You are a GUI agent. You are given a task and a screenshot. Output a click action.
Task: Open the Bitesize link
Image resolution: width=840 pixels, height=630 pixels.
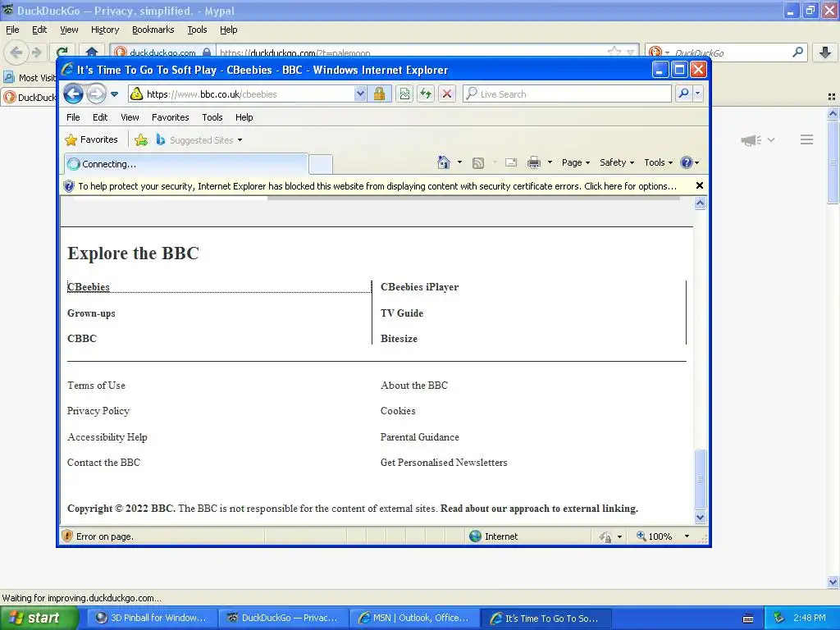pos(399,339)
